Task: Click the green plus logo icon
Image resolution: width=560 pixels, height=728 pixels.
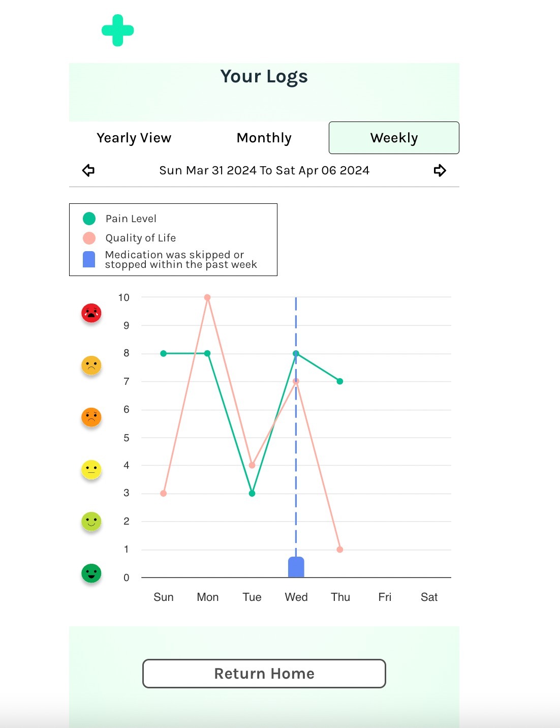Action: click(118, 31)
